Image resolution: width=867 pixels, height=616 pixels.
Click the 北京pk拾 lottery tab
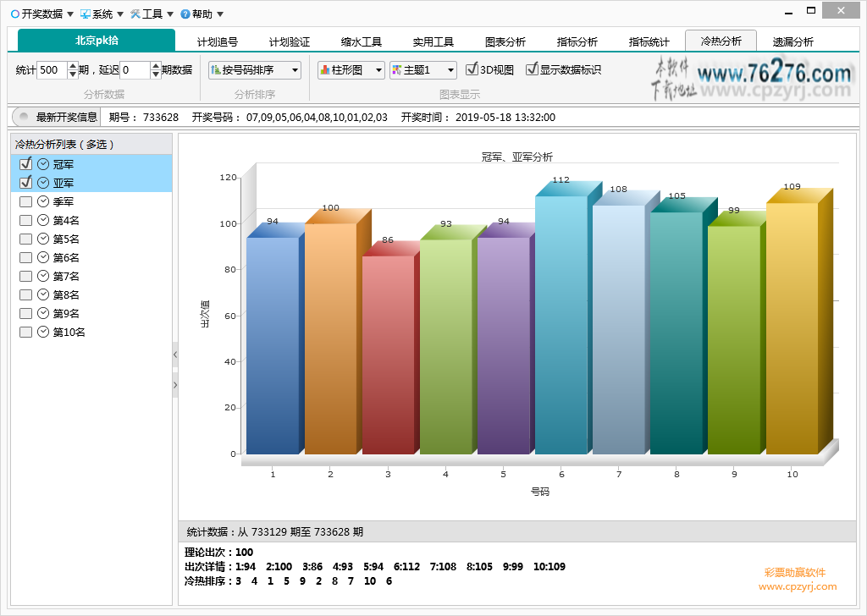coord(97,41)
